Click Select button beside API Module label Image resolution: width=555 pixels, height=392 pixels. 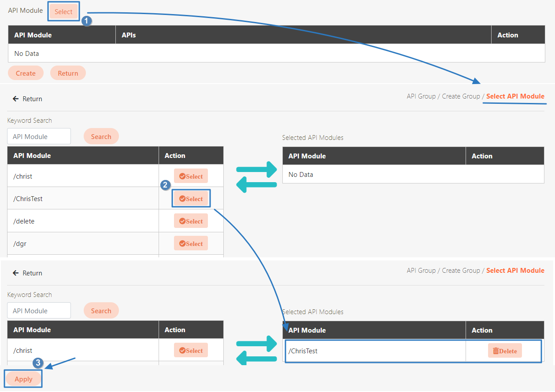(63, 12)
